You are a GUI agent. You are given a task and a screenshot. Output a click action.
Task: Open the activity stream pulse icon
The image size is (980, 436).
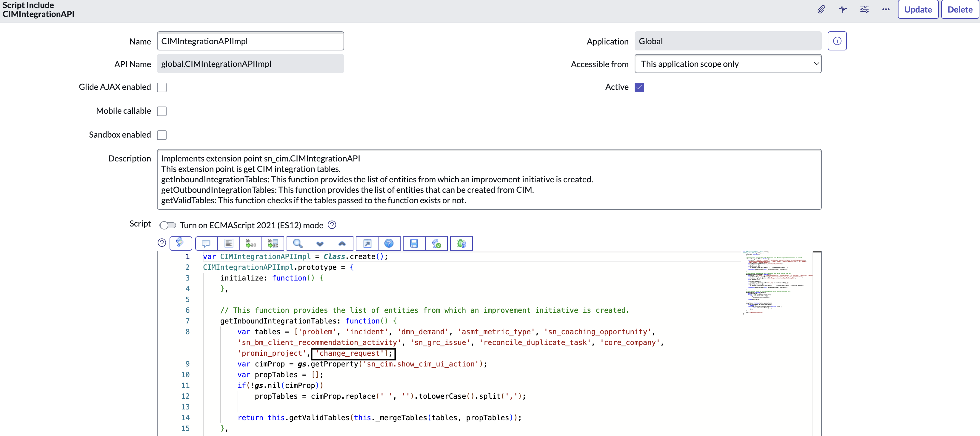(843, 10)
